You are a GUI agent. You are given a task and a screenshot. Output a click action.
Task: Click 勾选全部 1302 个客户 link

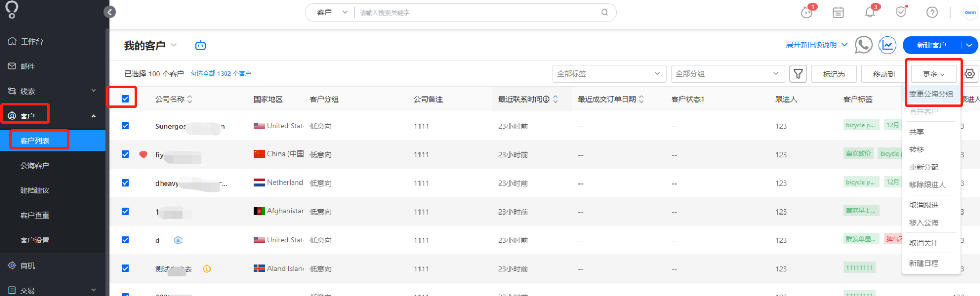(221, 74)
